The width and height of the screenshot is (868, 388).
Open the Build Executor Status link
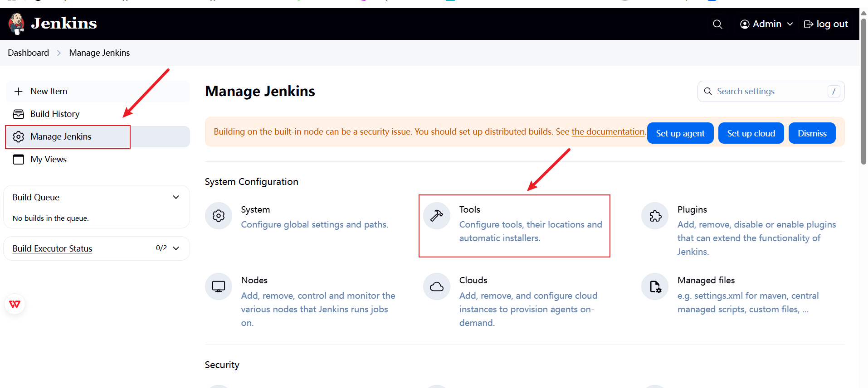coord(52,248)
